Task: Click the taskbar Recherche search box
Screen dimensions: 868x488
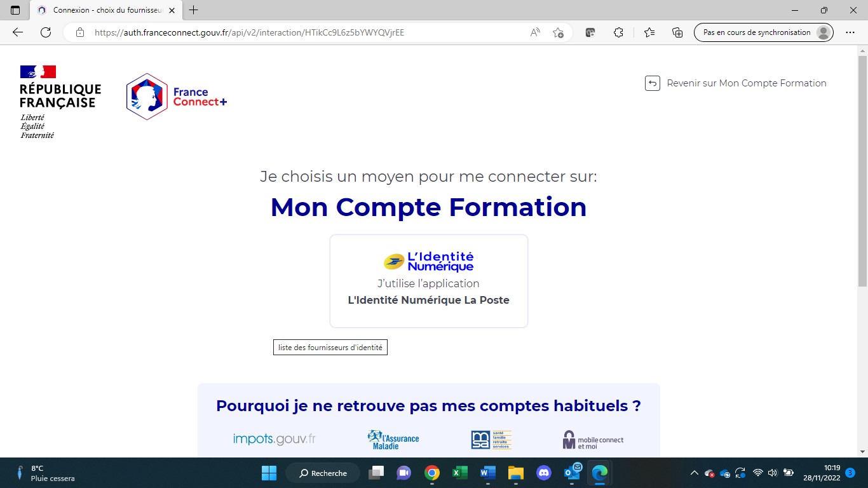Action: [323, 473]
